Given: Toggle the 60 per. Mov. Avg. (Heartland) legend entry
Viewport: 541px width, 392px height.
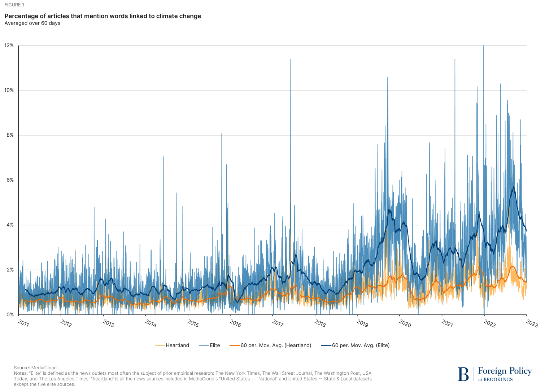Looking at the screenshot, I should pos(270,345).
